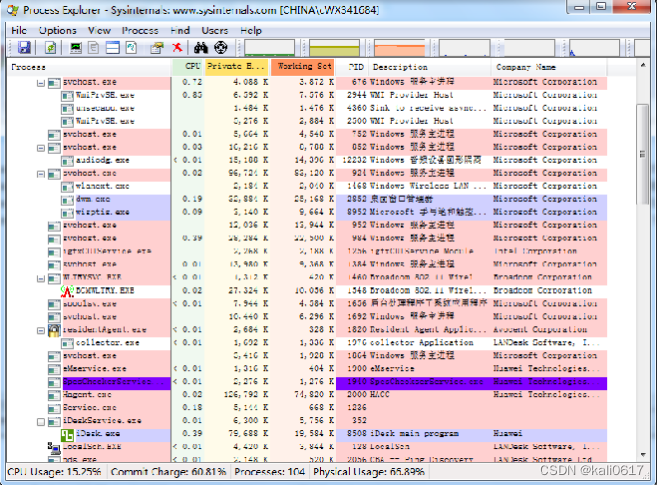Open the File menu
This screenshot has height=485, width=659.
[x=19, y=30]
